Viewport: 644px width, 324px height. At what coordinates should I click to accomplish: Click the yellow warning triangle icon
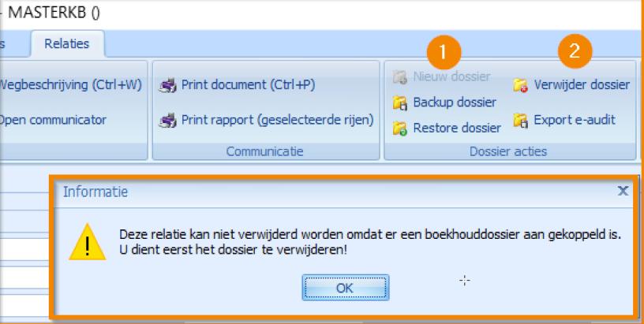pos(93,241)
